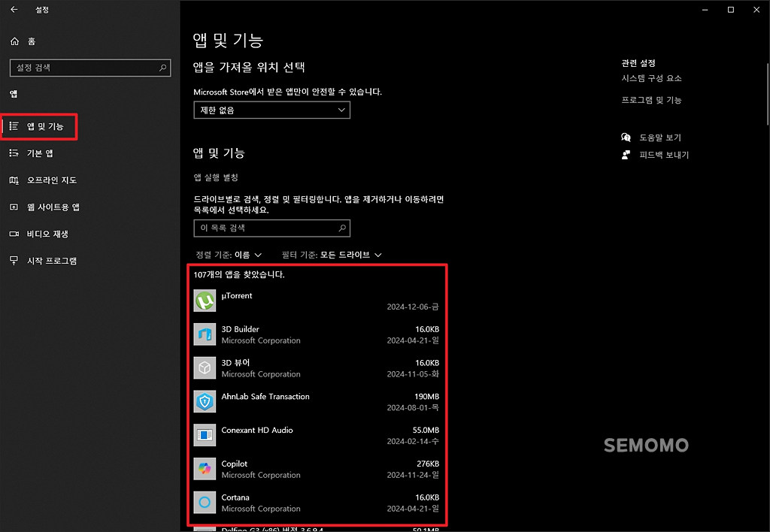The image size is (770, 532).
Task: Open the 시작 프로그램 settings page
Action: (52, 261)
